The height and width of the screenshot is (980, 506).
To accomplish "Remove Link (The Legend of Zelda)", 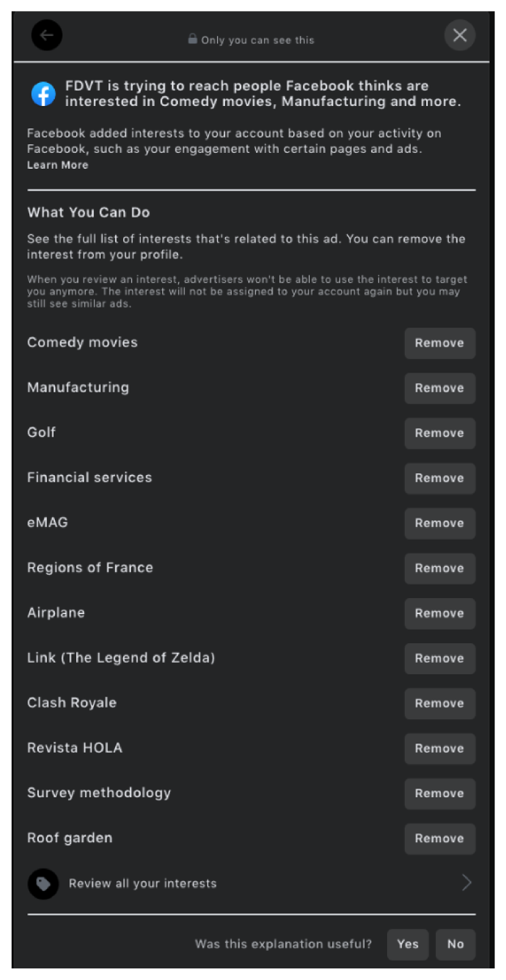I will pos(440,658).
